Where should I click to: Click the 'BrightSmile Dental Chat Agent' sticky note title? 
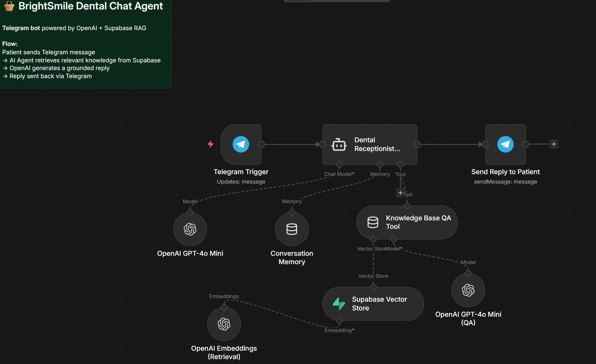coord(91,6)
